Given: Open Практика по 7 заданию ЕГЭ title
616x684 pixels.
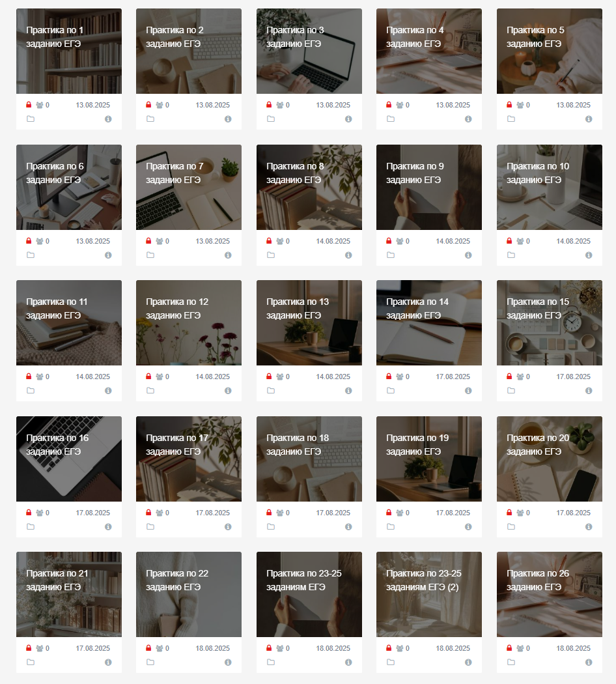Looking at the screenshot, I should click(175, 173).
